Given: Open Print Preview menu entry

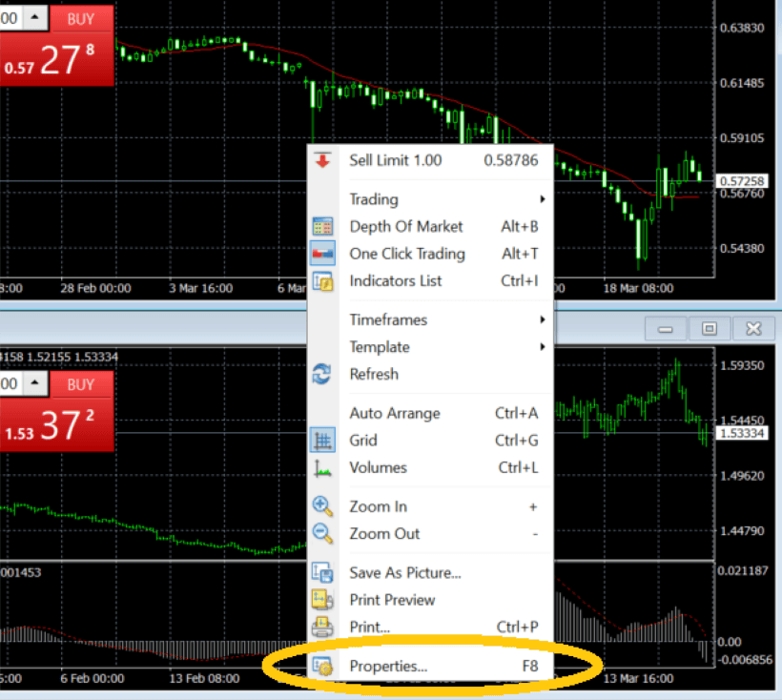Looking at the screenshot, I should coord(430,600).
